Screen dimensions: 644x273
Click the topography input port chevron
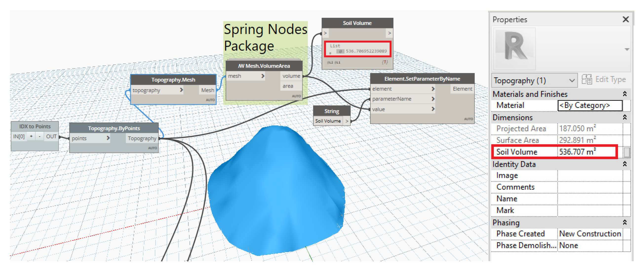point(181,90)
